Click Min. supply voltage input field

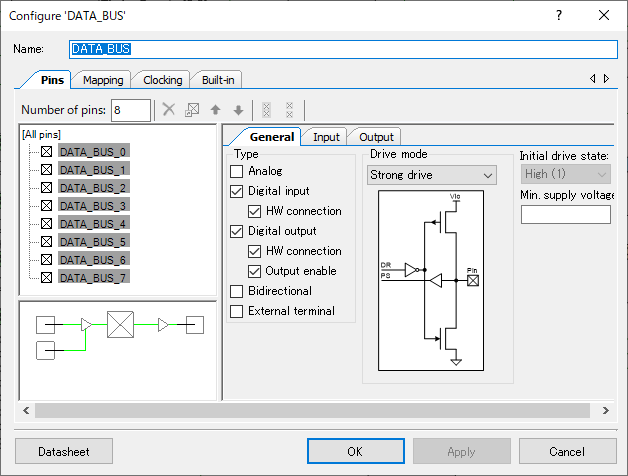(566, 214)
